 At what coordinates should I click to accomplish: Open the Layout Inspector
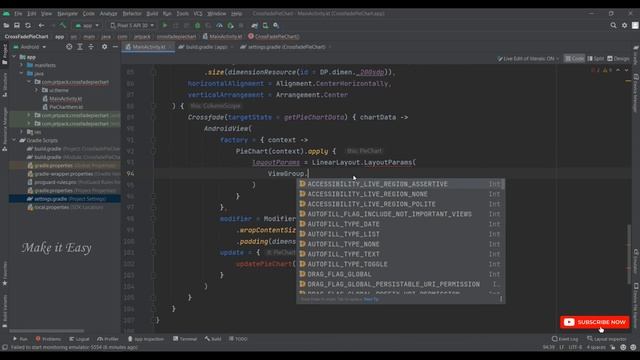[607, 339]
